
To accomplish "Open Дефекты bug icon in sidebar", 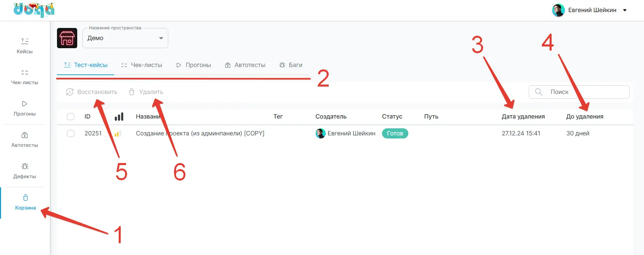I will tap(25, 166).
